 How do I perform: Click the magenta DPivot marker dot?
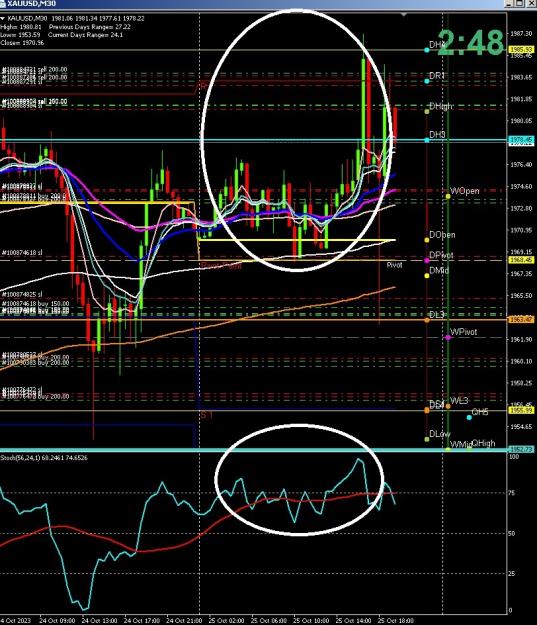(427, 261)
